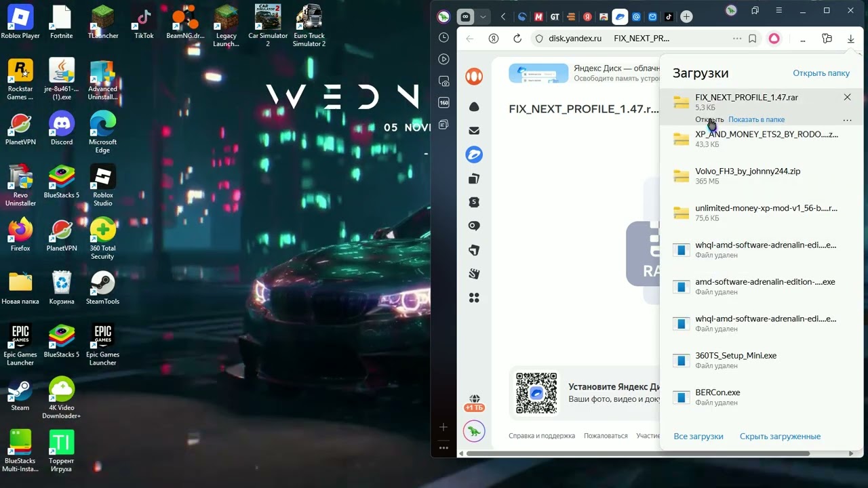
Task: Open history clock icon in browser sidebar
Action: (x=443, y=37)
